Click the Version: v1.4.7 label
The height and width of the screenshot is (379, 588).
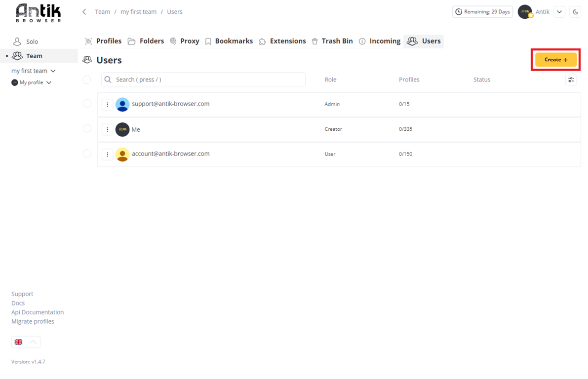point(28,362)
